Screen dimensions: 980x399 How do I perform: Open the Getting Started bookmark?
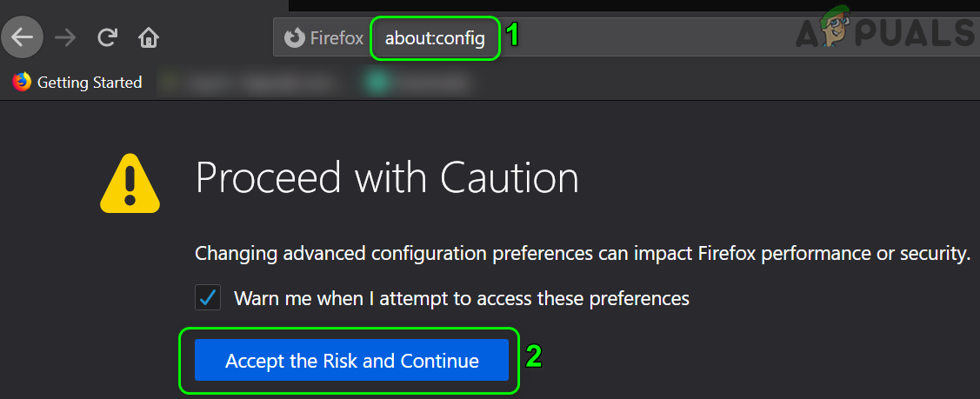[89, 83]
